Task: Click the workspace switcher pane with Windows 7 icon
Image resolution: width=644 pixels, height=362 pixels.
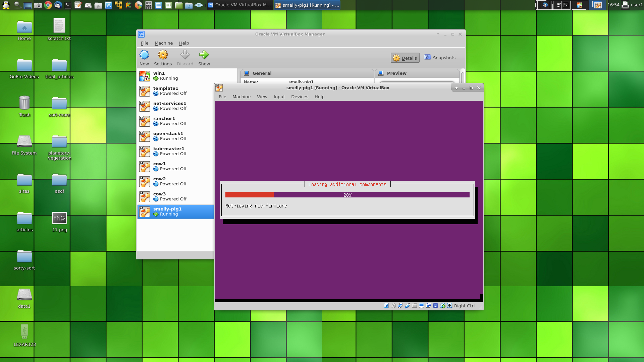Action: tap(580, 5)
